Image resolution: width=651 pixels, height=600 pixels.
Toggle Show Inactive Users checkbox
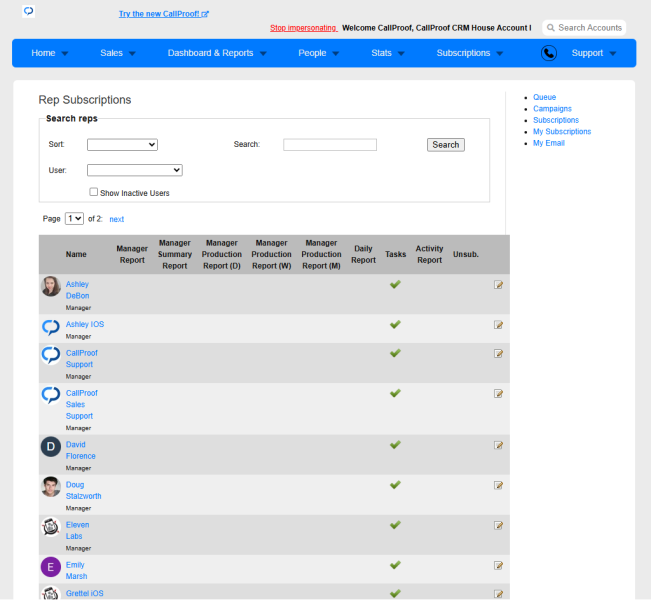click(93, 192)
